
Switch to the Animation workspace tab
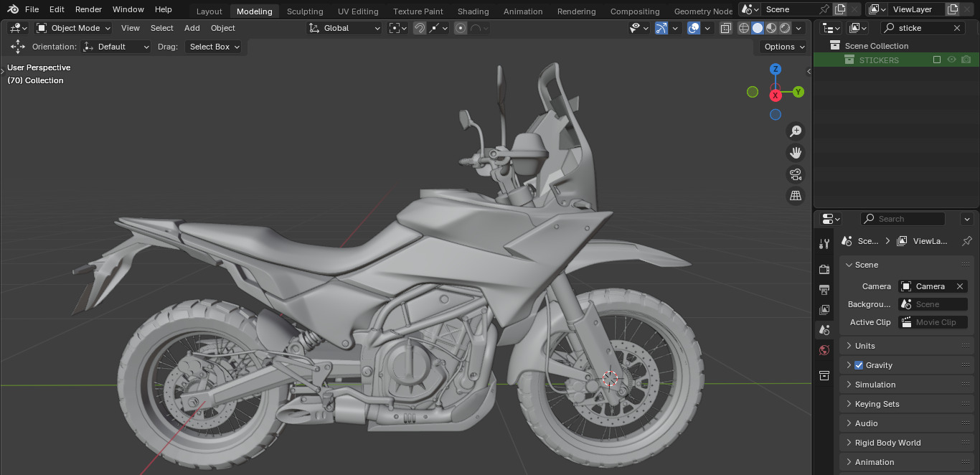[x=523, y=11]
